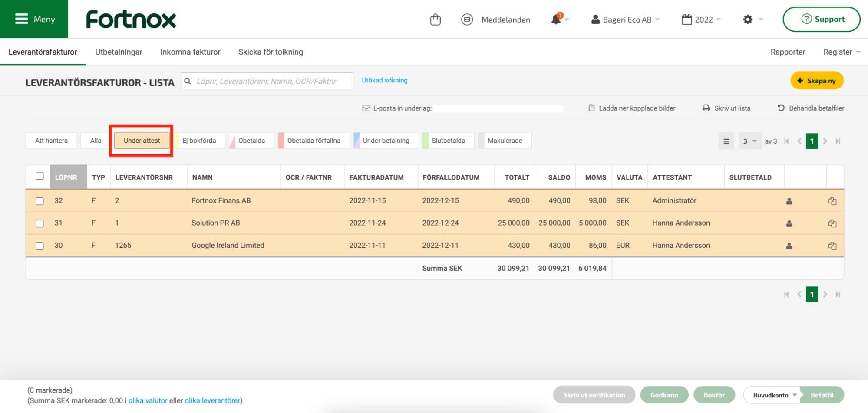Open Rapporter in the top menu

coord(788,52)
